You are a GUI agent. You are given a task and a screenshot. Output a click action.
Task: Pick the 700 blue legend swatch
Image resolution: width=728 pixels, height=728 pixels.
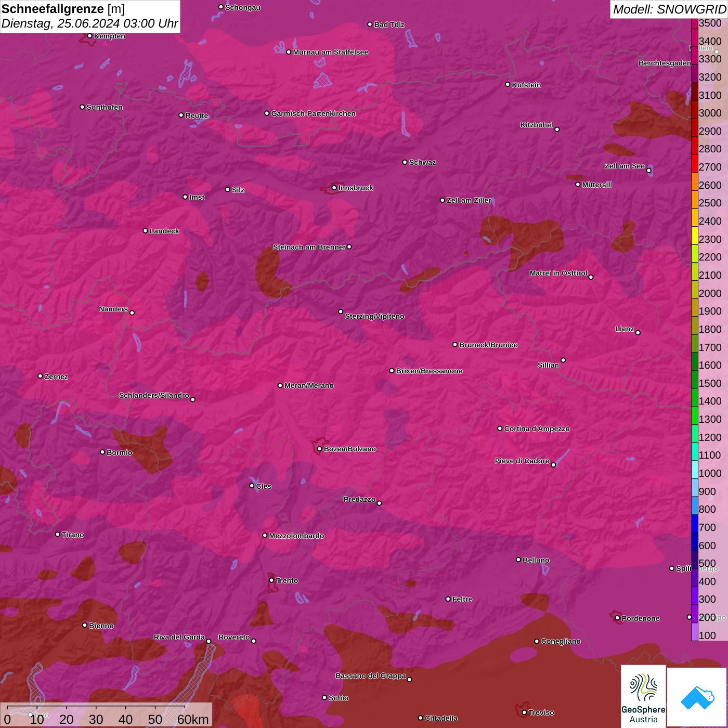pos(695,527)
